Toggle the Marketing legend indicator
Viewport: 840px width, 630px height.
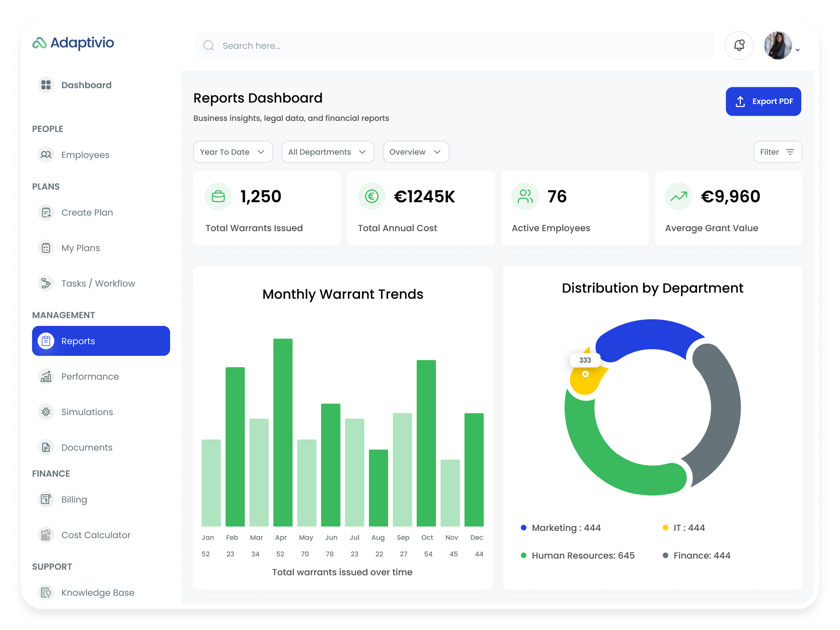point(524,527)
